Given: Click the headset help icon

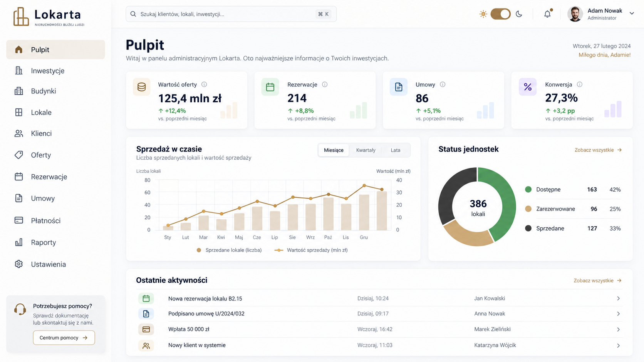Looking at the screenshot, I should (20, 309).
